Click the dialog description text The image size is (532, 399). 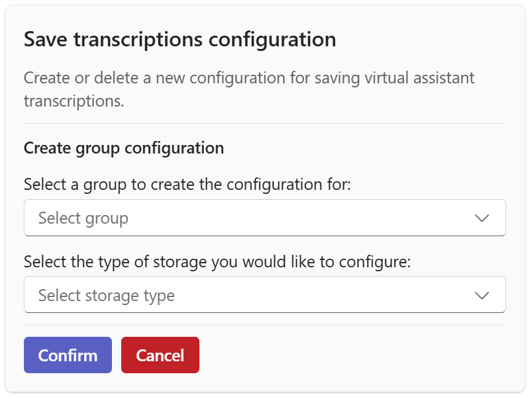249,87
